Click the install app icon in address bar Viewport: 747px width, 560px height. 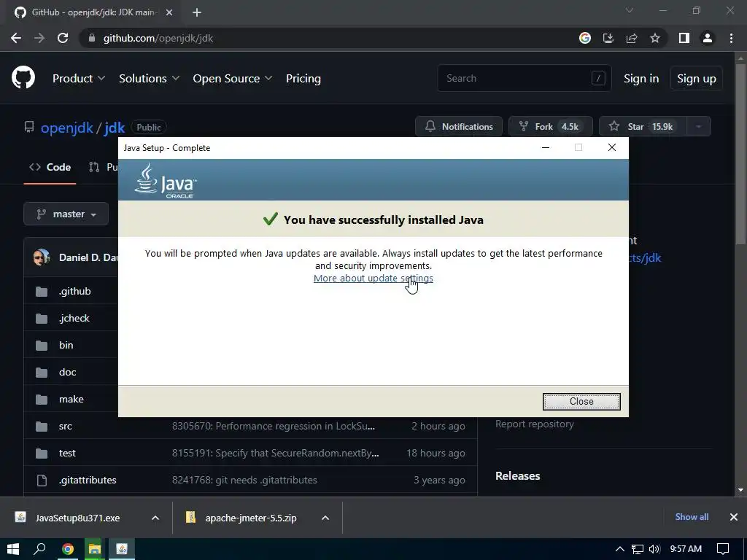[608, 38]
